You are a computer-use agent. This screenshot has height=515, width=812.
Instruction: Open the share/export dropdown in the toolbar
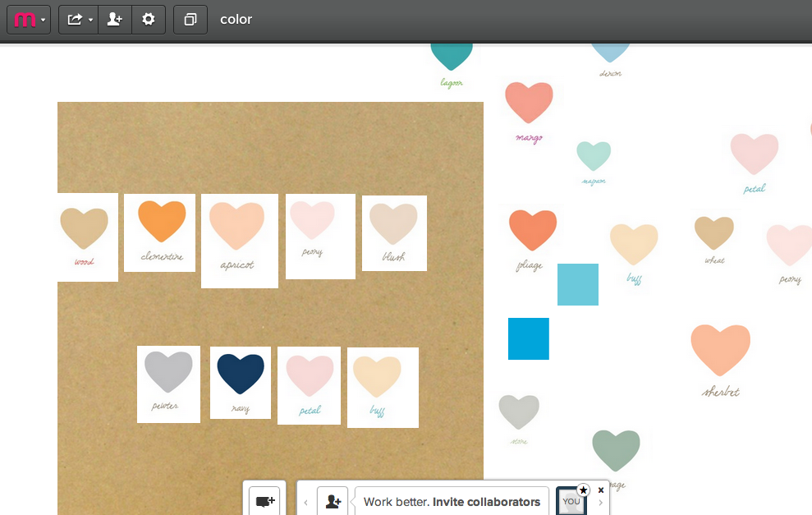[x=79, y=20]
